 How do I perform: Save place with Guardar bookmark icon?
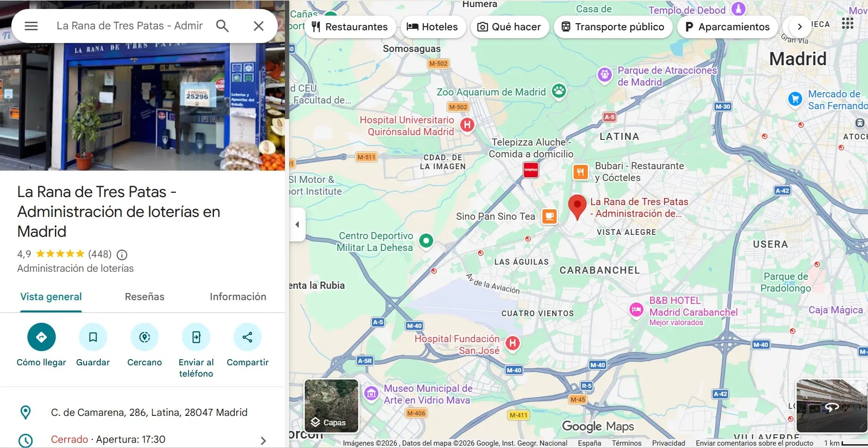[93, 337]
